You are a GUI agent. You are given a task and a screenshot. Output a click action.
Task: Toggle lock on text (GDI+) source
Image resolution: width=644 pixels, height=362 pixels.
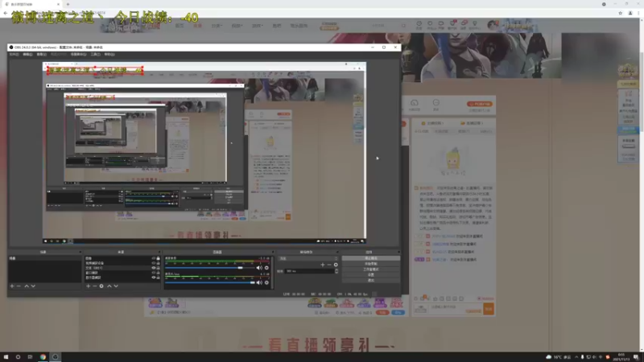(158, 268)
